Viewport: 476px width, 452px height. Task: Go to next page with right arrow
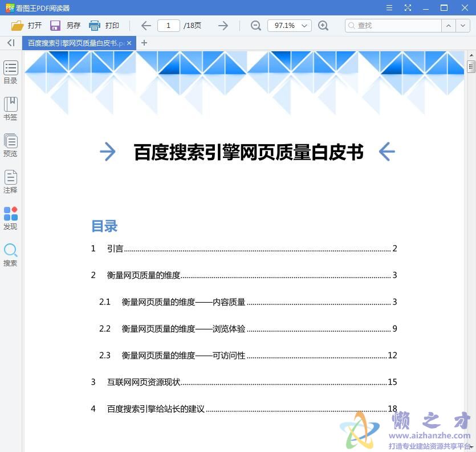(x=223, y=25)
